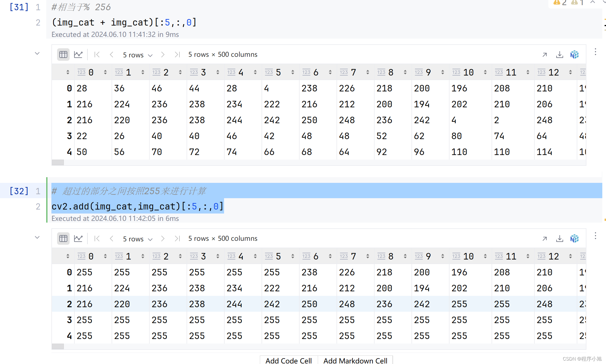Open cell 31 table in separate tab
The height and width of the screenshot is (364, 606).
tap(545, 55)
